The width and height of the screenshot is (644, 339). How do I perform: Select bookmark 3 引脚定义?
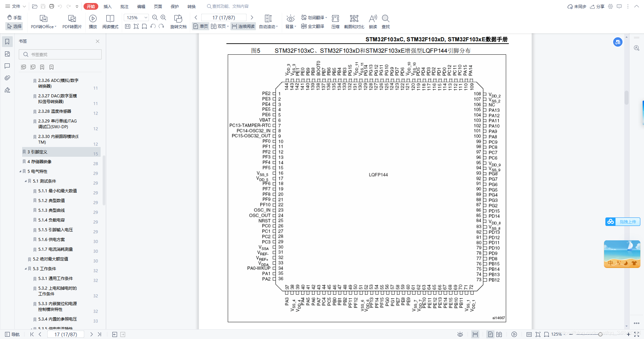click(61, 152)
